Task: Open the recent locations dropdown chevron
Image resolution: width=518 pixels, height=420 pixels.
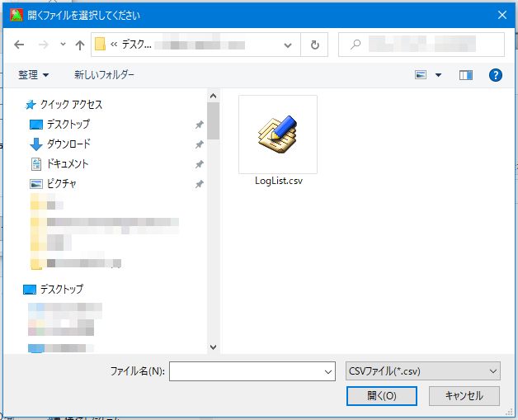Action: pos(63,44)
